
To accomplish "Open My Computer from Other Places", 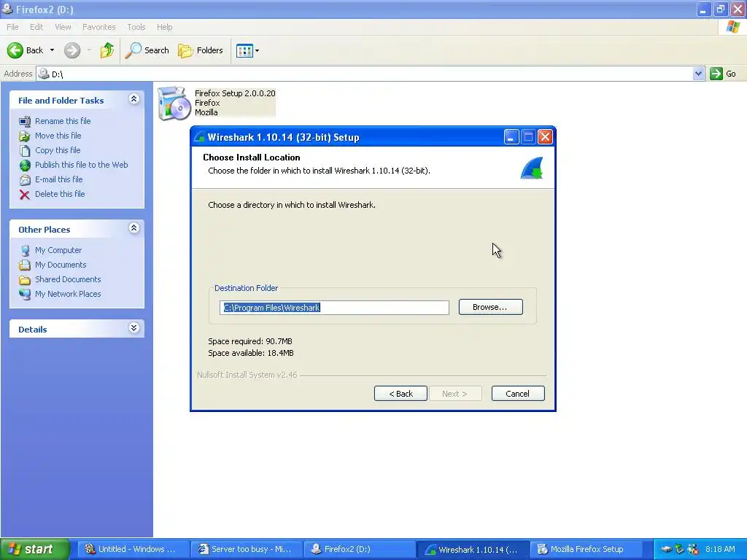I will [x=58, y=250].
